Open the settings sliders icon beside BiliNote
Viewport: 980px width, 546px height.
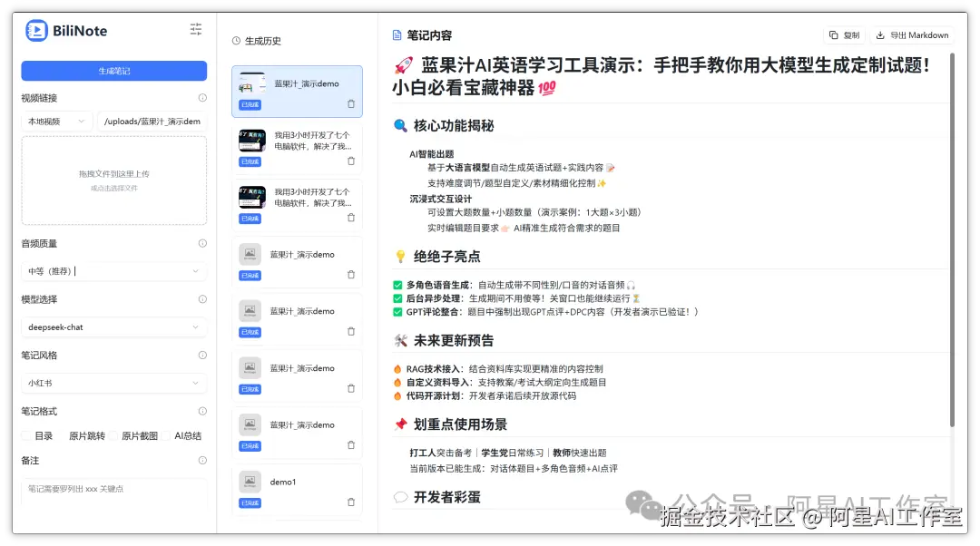pos(196,29)
